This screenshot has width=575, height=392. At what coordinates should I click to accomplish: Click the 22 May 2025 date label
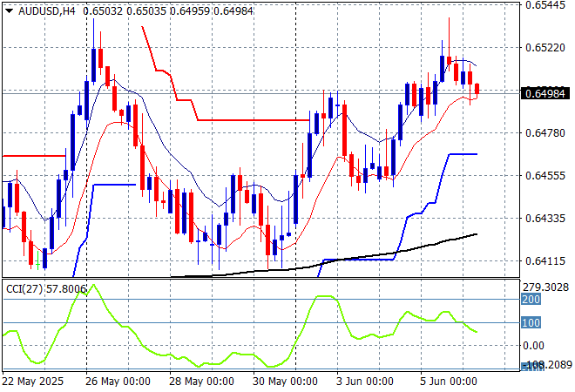coord(35,382)
